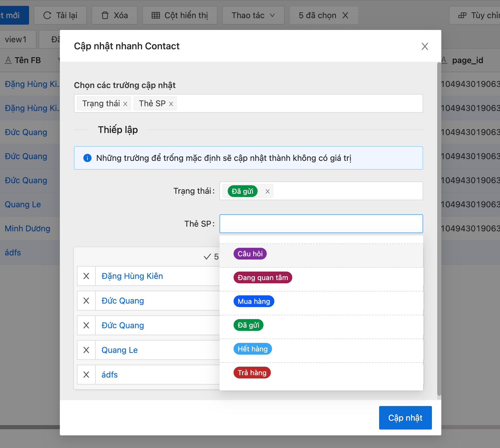This screenshot has width=500, height=448.
Task: Switch to the view1 tab
Action: (16, 39)
